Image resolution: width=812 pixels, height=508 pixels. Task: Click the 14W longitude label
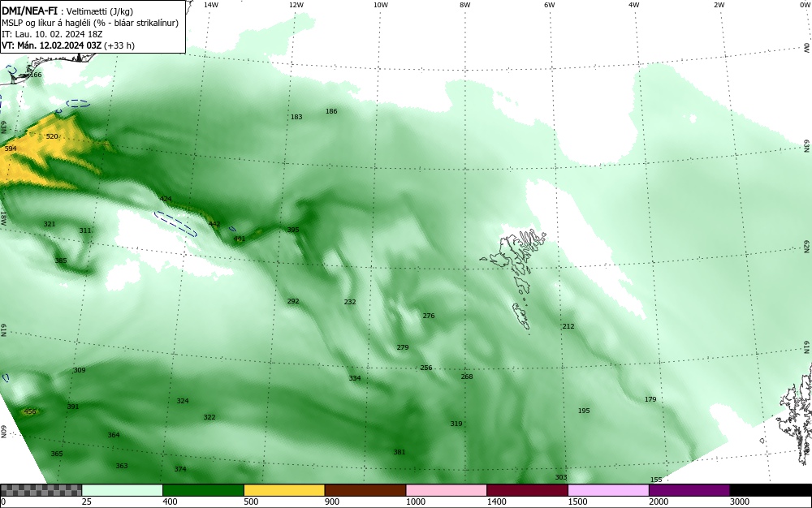(x=211, y=5)
